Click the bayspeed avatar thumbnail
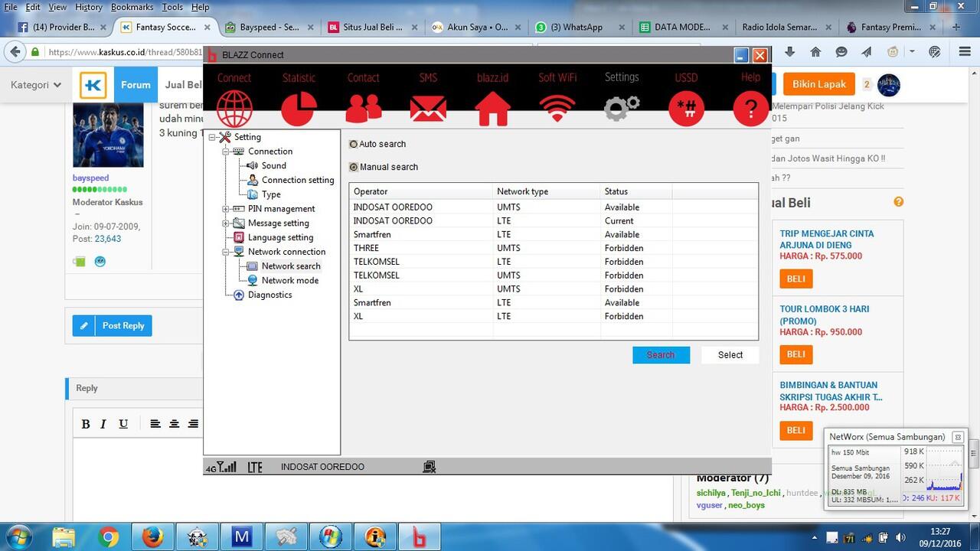This screenshot has height=551, width=980. pyautogui.click(x=108, y=135)
